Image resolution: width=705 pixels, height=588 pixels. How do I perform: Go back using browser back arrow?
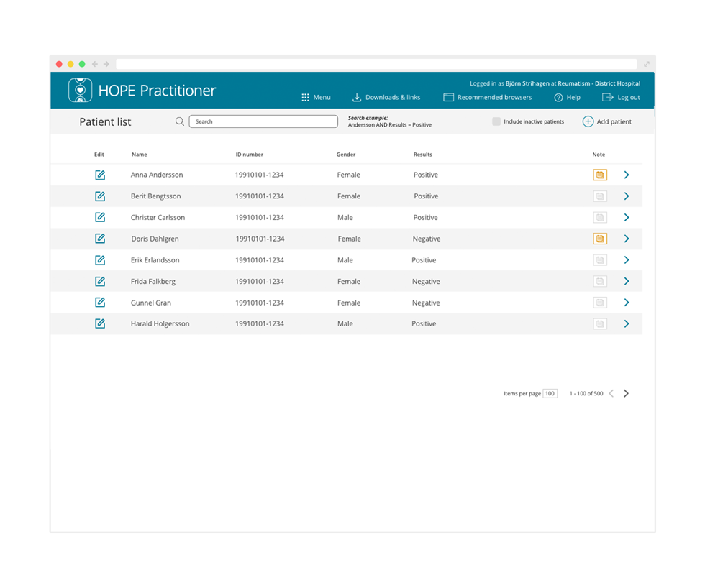click(95, 64)
